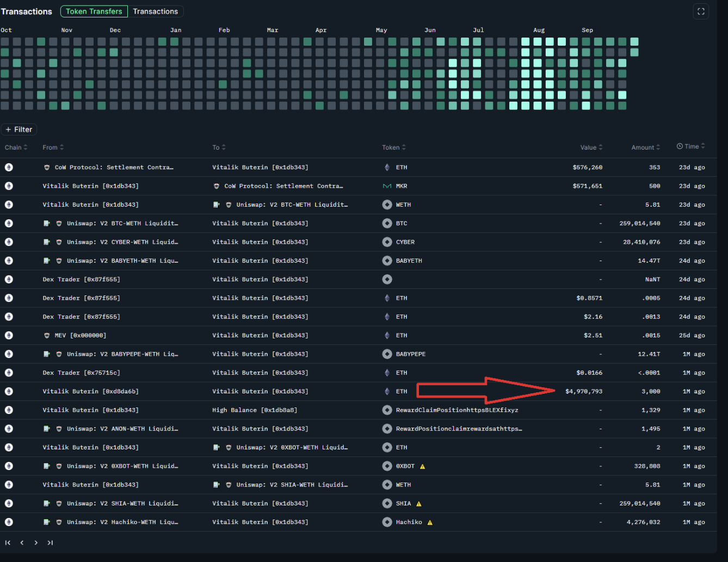Click the shield icon beside MEV [0x000000]
728x562 pixels.
click(x=47, y=336)
